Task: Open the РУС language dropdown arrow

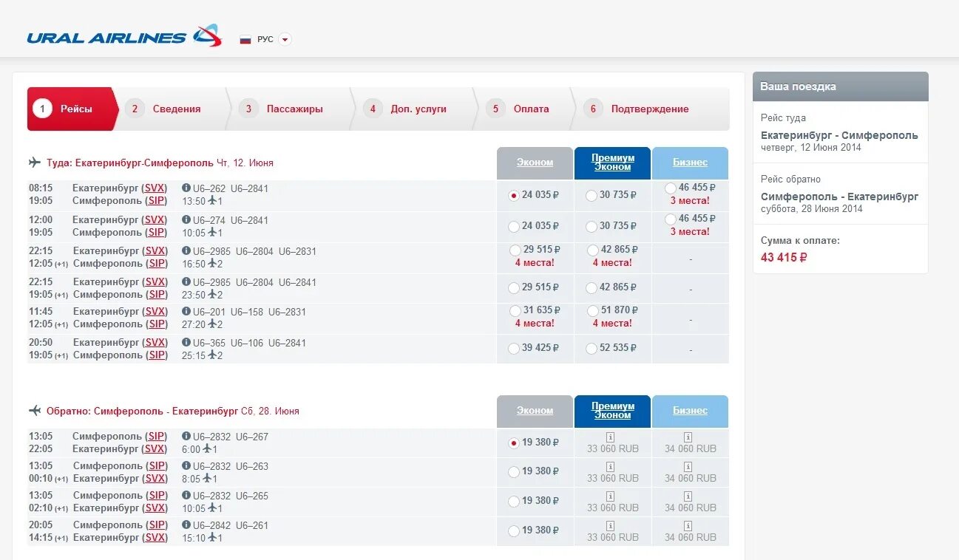Action: pyautogui.click(x=285, y=40)
